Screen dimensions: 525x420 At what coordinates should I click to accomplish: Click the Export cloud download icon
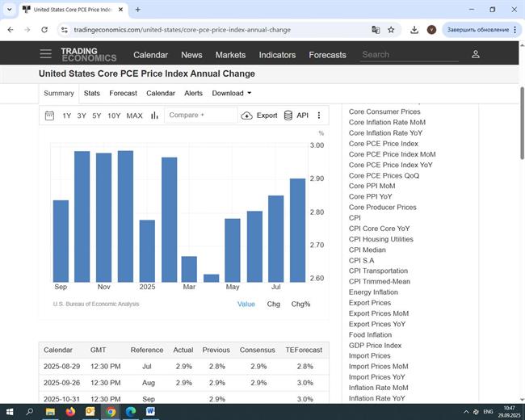[246, 115]
